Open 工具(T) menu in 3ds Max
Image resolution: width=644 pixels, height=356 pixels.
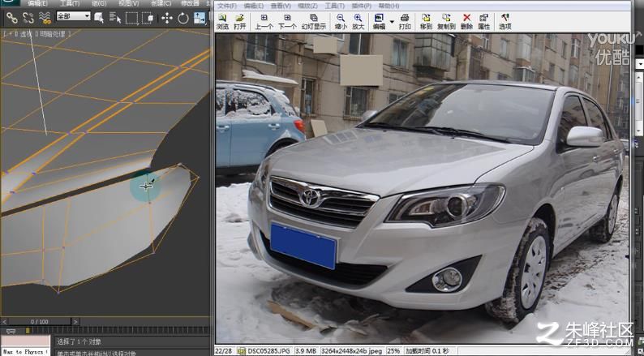click(x=70, y=3)
